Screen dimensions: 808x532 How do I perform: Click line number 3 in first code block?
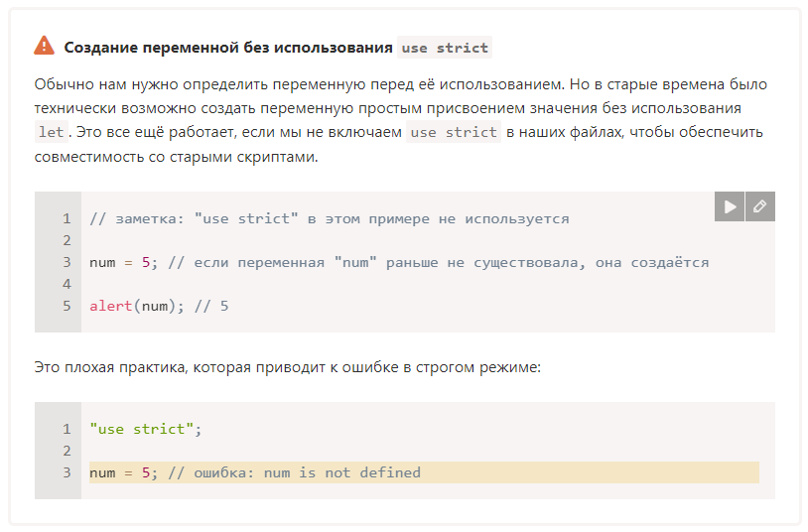tap(67, 262)
